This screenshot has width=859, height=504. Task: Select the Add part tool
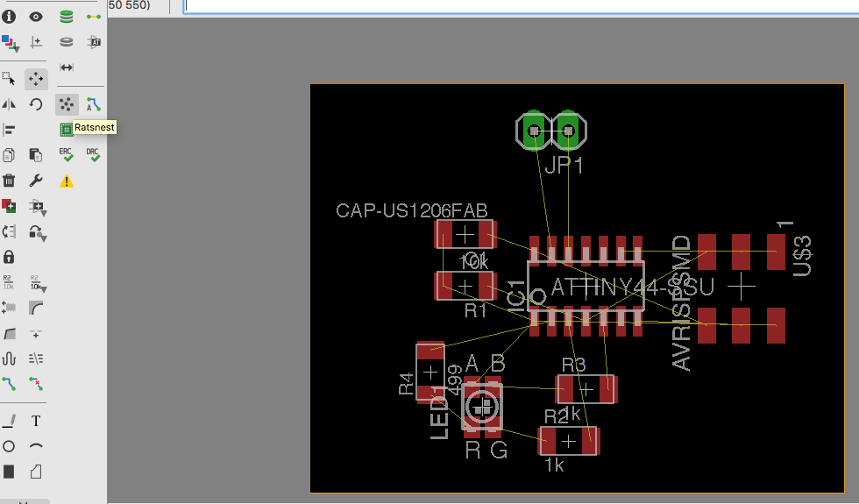[x=9, y=207]
